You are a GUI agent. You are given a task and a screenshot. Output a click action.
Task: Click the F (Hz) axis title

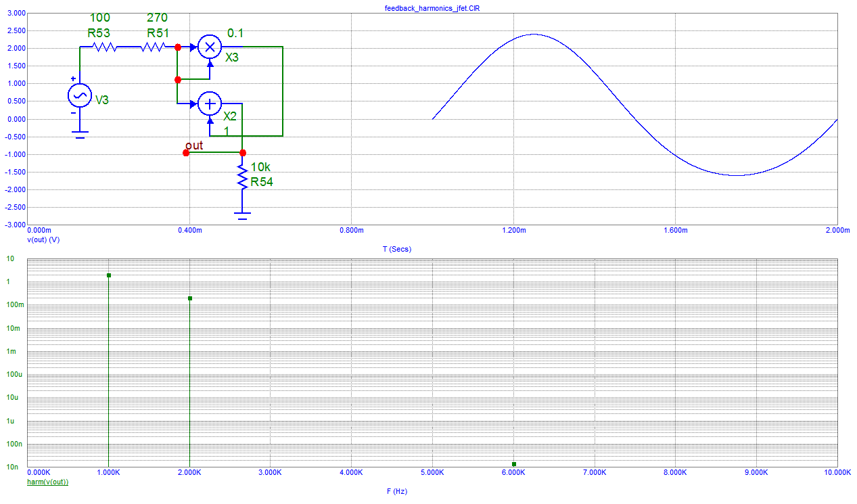(x=397, y=492)
